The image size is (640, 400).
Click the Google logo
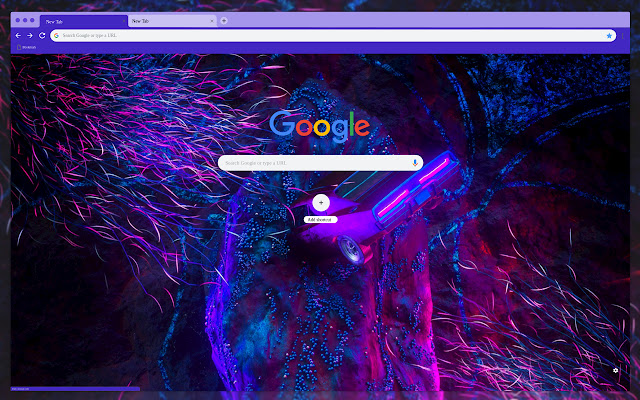tap(320, 126)
